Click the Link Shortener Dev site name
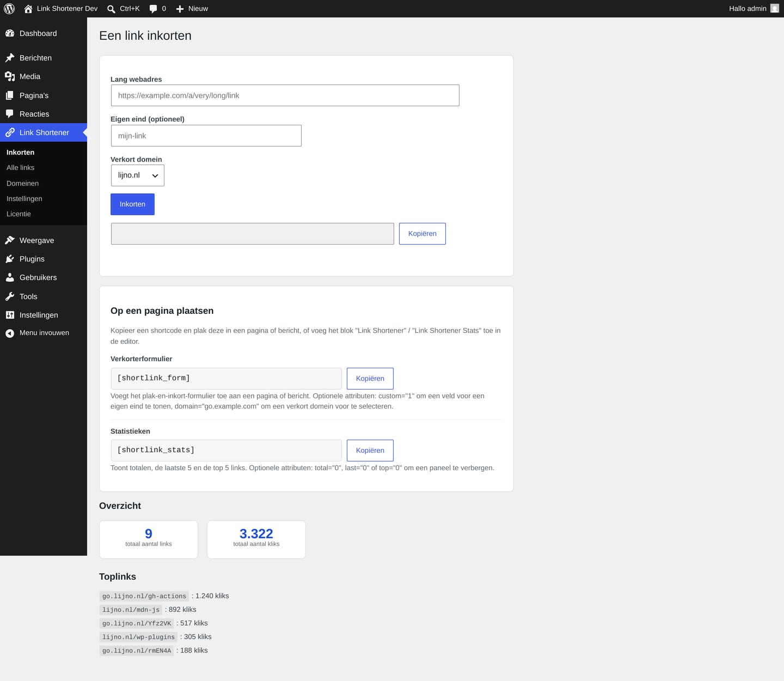The width and height of the screenshot is (784, 681). point(67,9)
